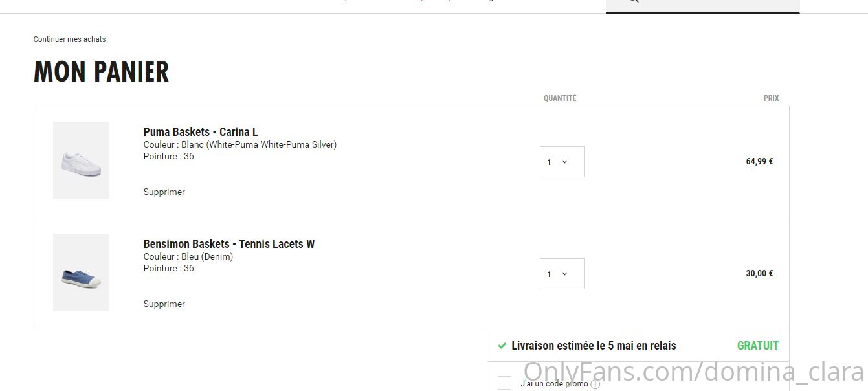Open quantity dropdown for Puma Carina L
Screen dimensions: 868x391
coord(562,162)
